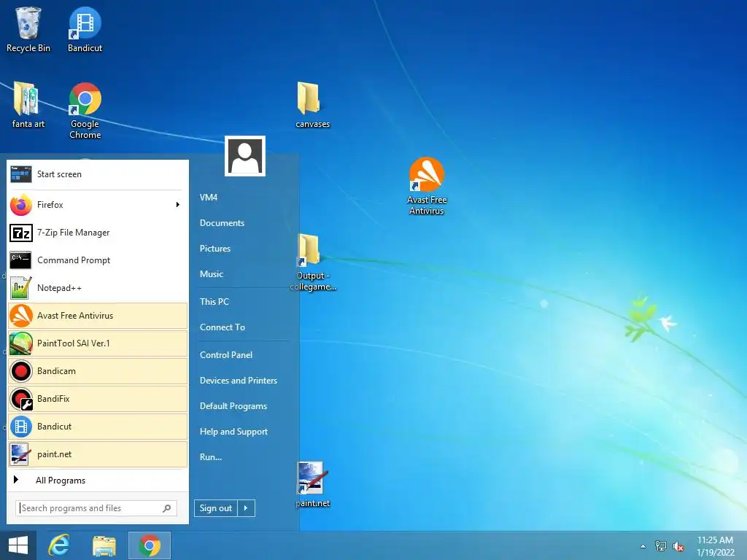Open BandiFix from the Start menu
The height and width of the screenshot is (560, 747).
98,399
